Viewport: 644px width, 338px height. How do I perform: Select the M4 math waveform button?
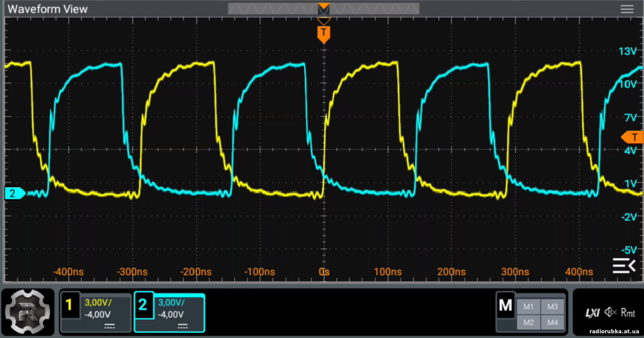pos(553,322)
